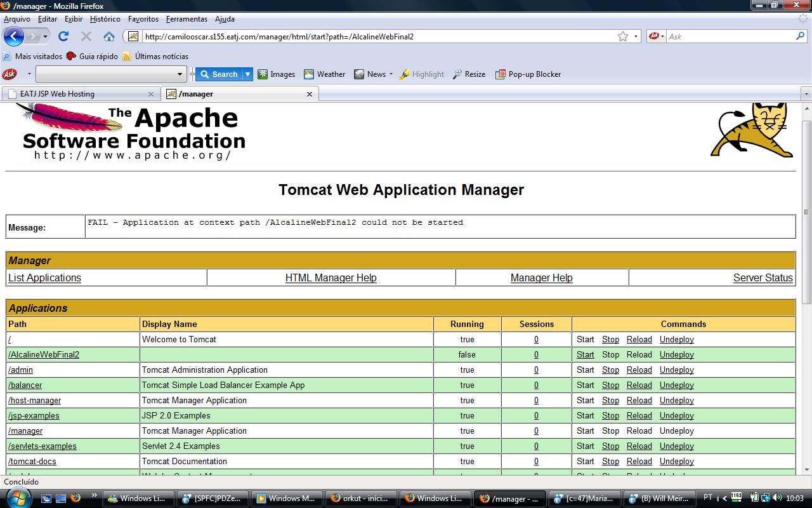Screen dimensions: 812x508
Task: Open the Guia rápido bookmark
Action: point(92,57)
